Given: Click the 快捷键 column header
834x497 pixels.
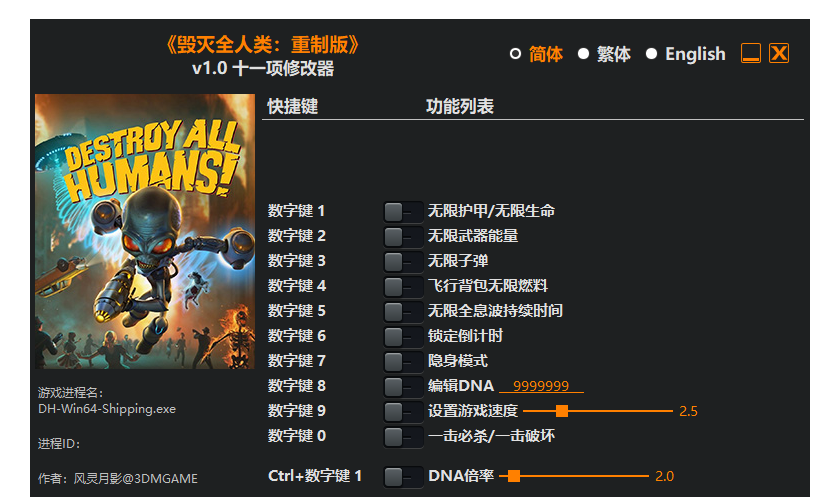Looking at the screenshot, I should click(x=293, y=106).
